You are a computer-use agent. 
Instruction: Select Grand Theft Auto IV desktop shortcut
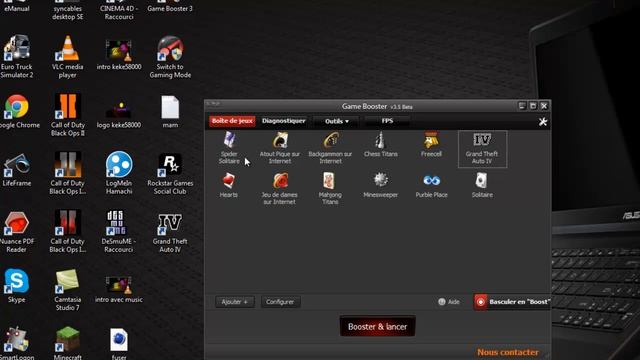170,233
